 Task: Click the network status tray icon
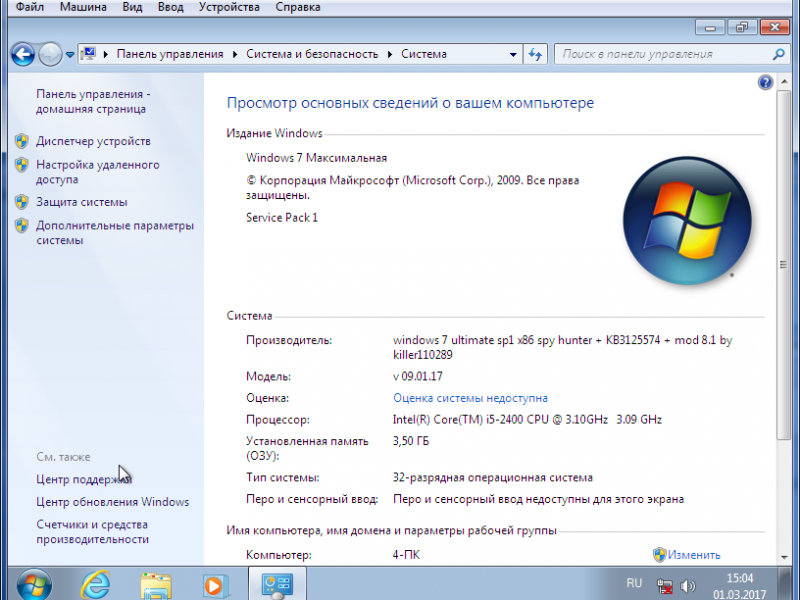(x=665, y=586)
